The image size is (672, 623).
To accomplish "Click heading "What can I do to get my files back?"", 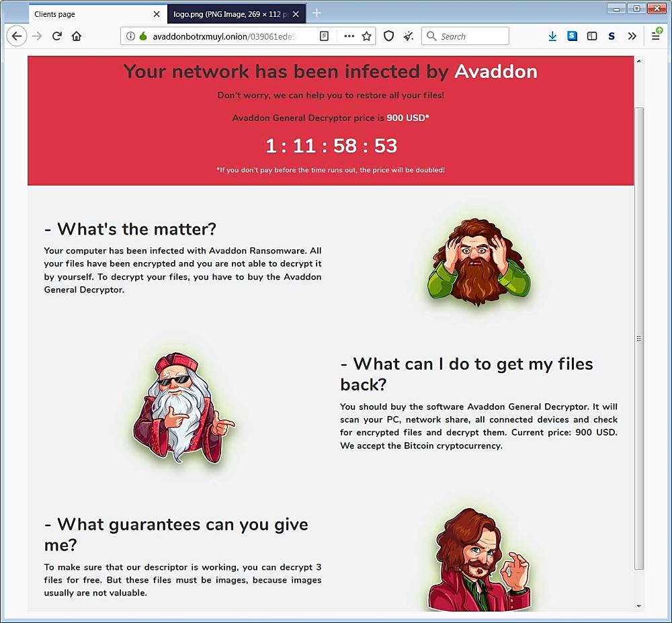I will [467, 374].
